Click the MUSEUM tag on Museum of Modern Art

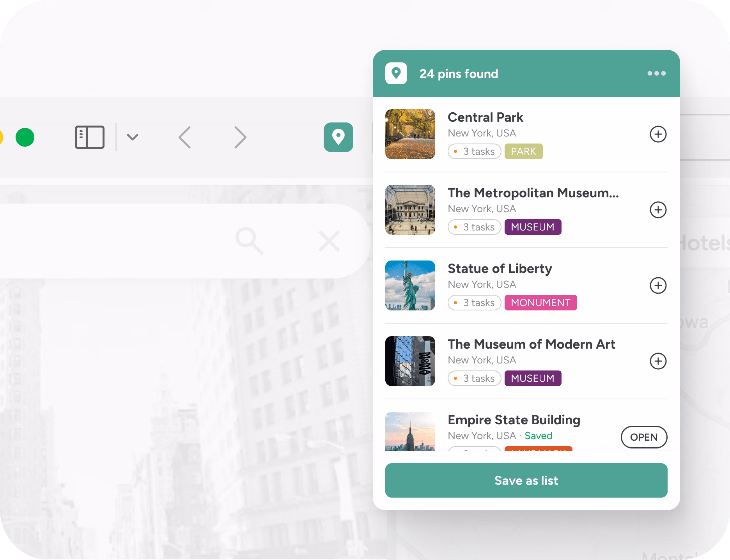click(533, 378)
